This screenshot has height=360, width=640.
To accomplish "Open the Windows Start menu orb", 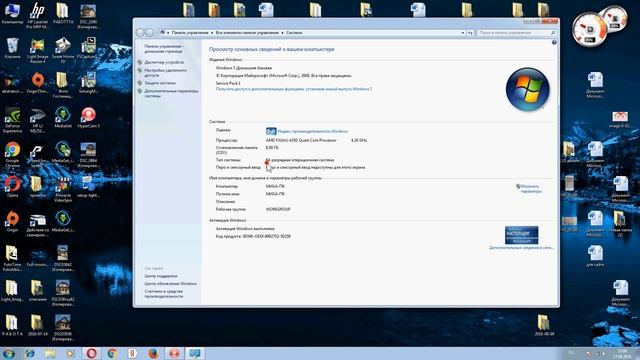I will click(9, 353).
